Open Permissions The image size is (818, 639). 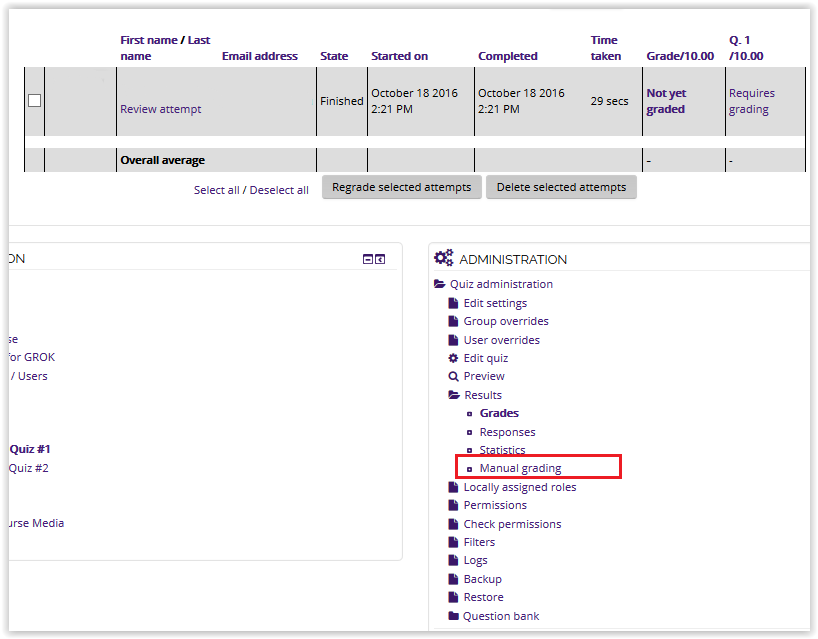tap(495, 505)
